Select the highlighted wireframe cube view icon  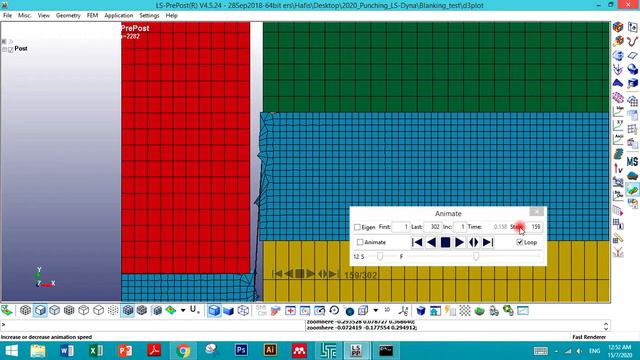click(40, 311)
